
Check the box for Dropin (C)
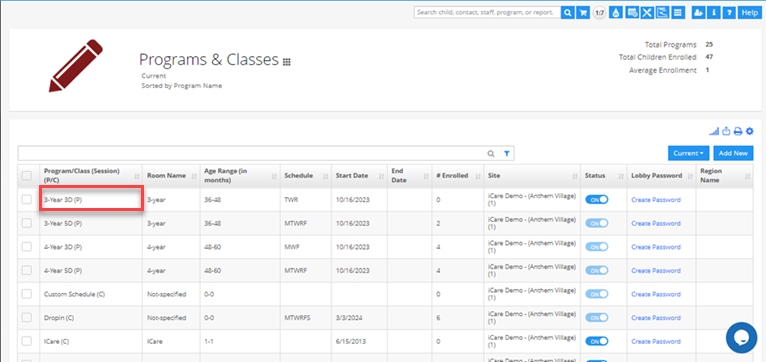click(27, 318)
